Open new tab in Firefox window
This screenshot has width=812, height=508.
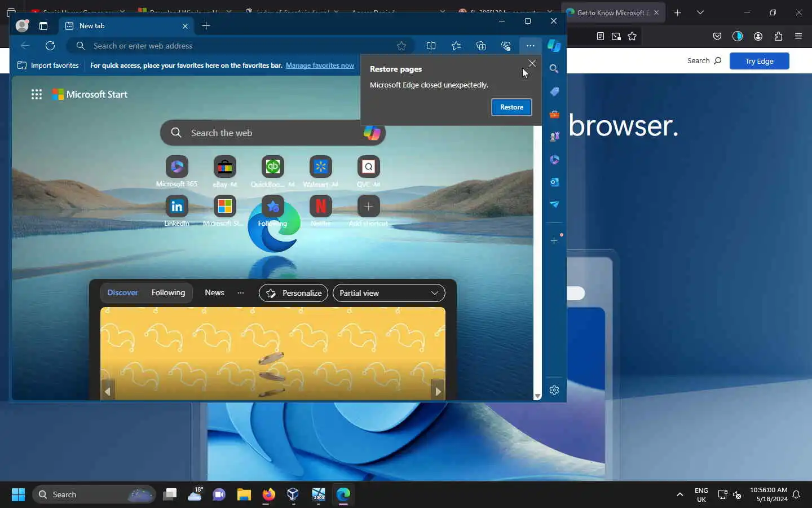point(678,12)
